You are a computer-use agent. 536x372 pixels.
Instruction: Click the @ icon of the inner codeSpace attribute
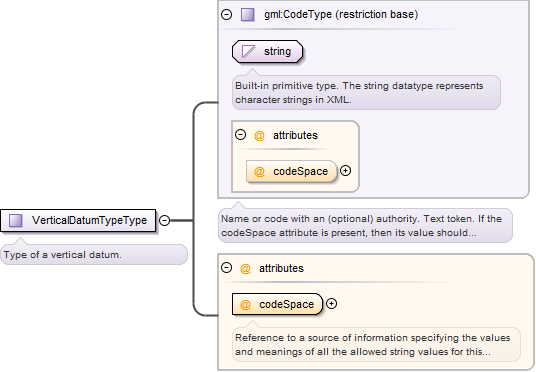point(259,171)
